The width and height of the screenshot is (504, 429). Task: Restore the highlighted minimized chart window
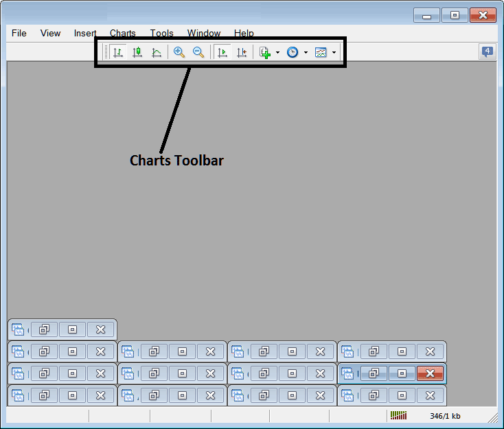[374, 373]
